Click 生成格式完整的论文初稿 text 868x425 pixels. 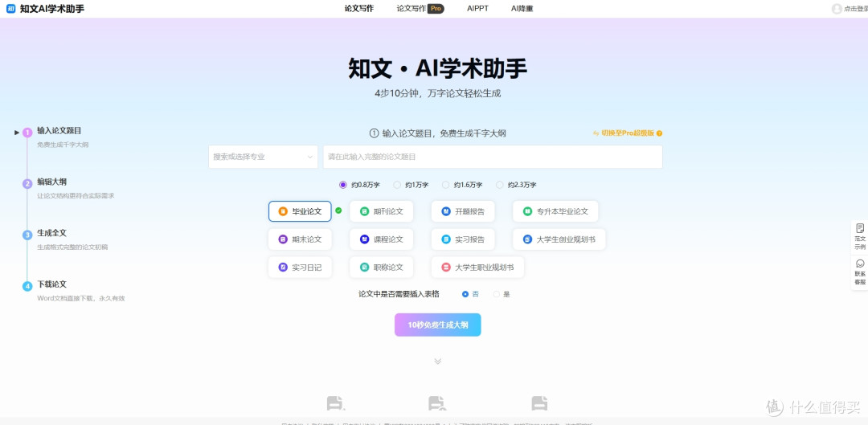click(x=72, y=247)
